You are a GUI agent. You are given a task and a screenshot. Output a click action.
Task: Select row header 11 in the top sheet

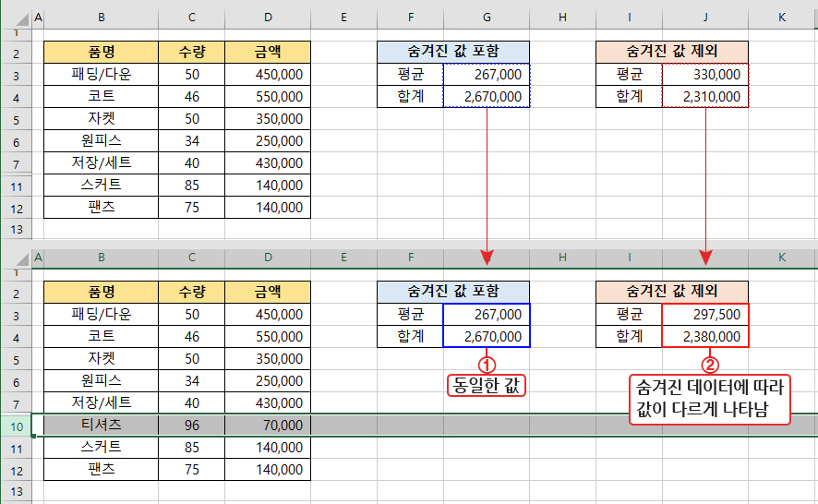pos(17,186)
